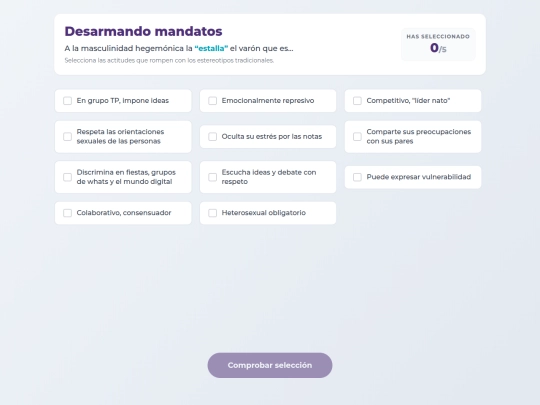Click the 'Selecciona las actitudes' instruction text
The height and width of the screenshot is (405, 540).
click(169, 61)
